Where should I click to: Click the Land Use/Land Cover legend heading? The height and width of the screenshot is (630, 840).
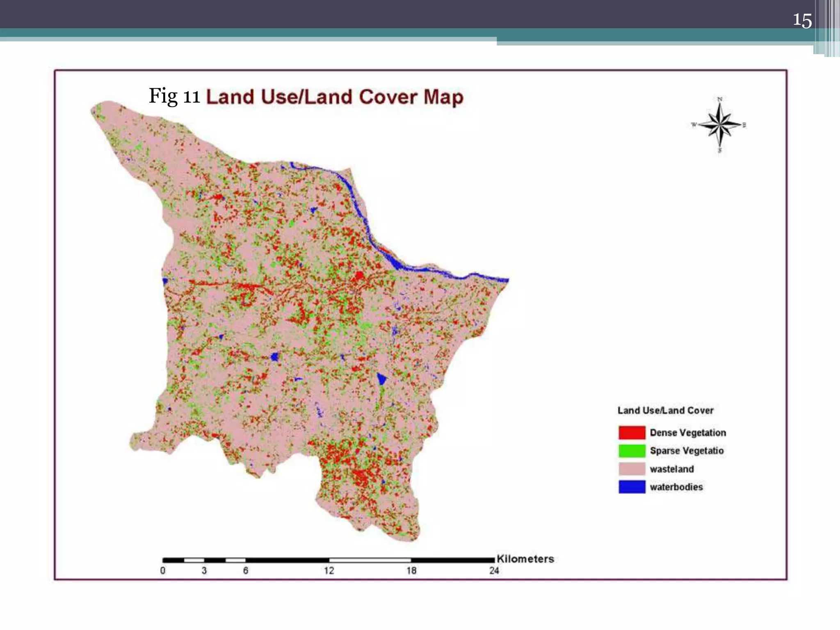[665, 411]
